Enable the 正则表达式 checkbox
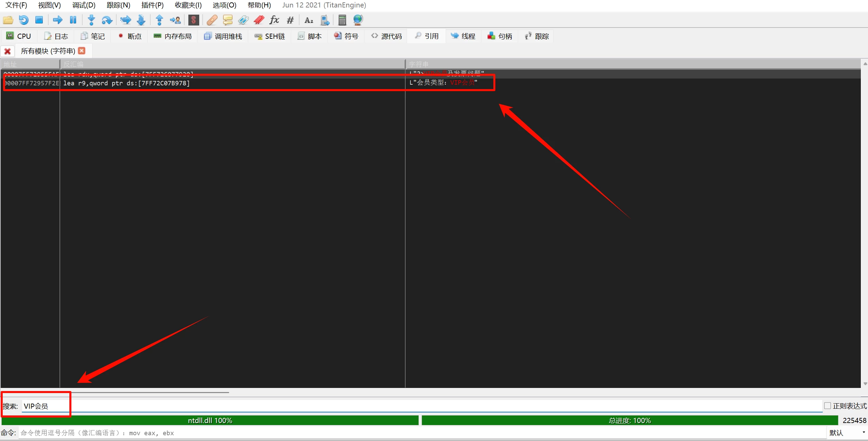Viewport: 868px width, 441px height. (x=828, y=406)
